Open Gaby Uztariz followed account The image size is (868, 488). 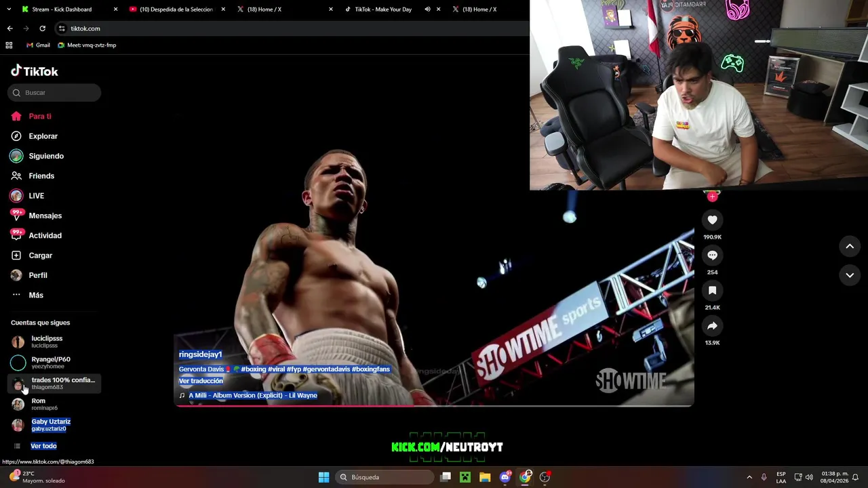coord(54,425)
